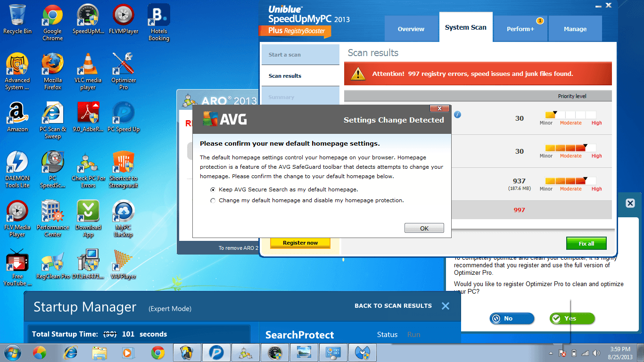Show hidden system tray icons arrow
The image size is (644, 362).
click(551, 353)
